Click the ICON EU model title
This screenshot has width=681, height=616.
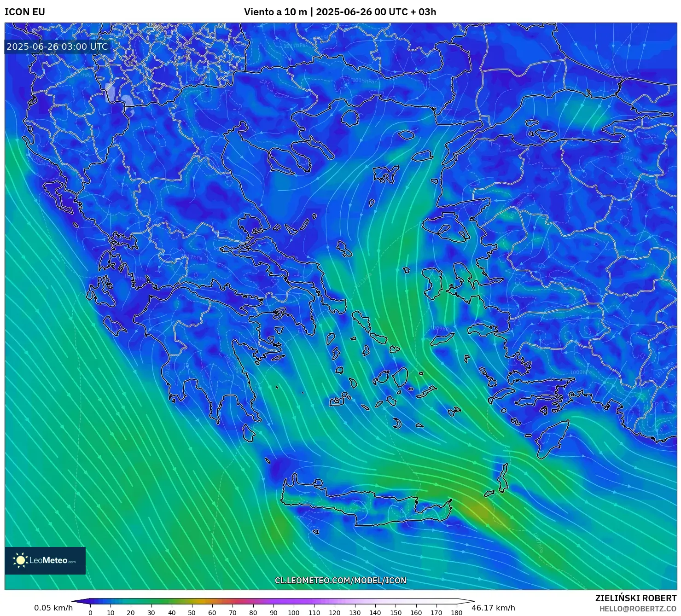point(25,12)
